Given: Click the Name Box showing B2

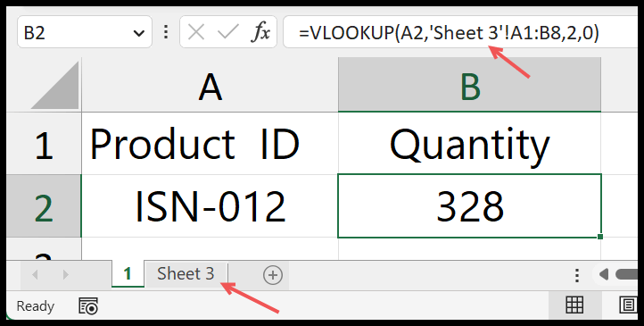Looking at the screenshot, I should tap(84, 32).
